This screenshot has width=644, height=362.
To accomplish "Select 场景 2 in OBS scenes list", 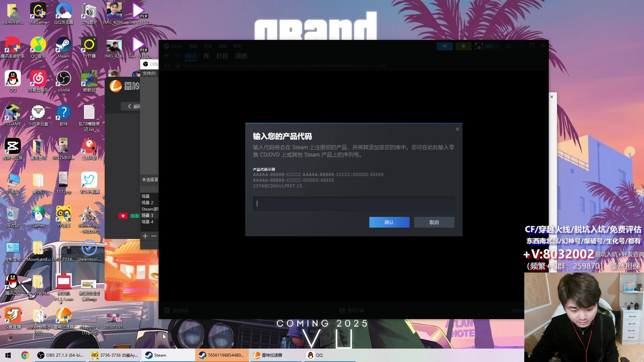I will [148, 203].
